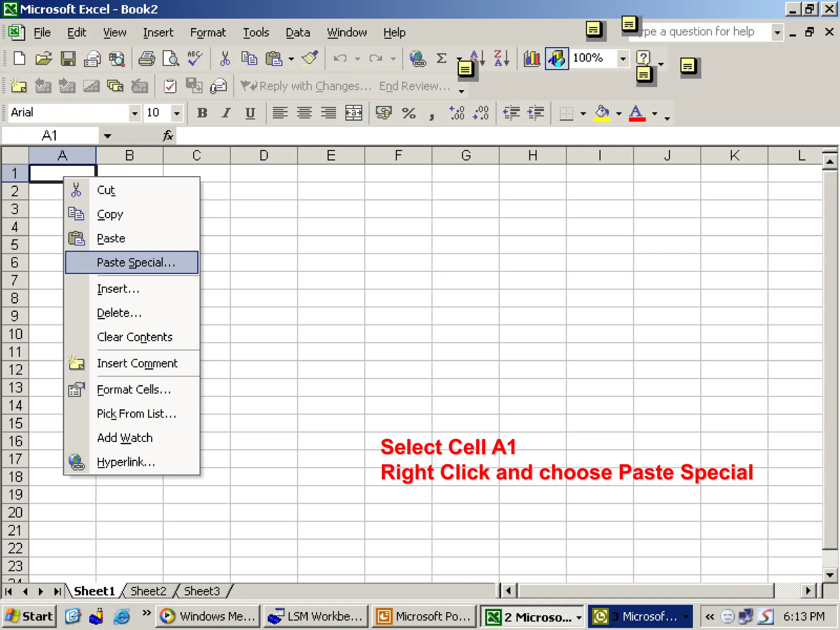Click the yellow Fill Color swatch button
The height and width of the screenshot is (630, 840).
point(602,113)
